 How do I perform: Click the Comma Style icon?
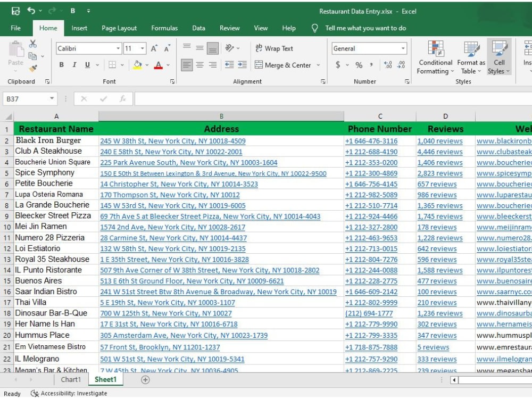pyautogui.click(x=372, y=65)
